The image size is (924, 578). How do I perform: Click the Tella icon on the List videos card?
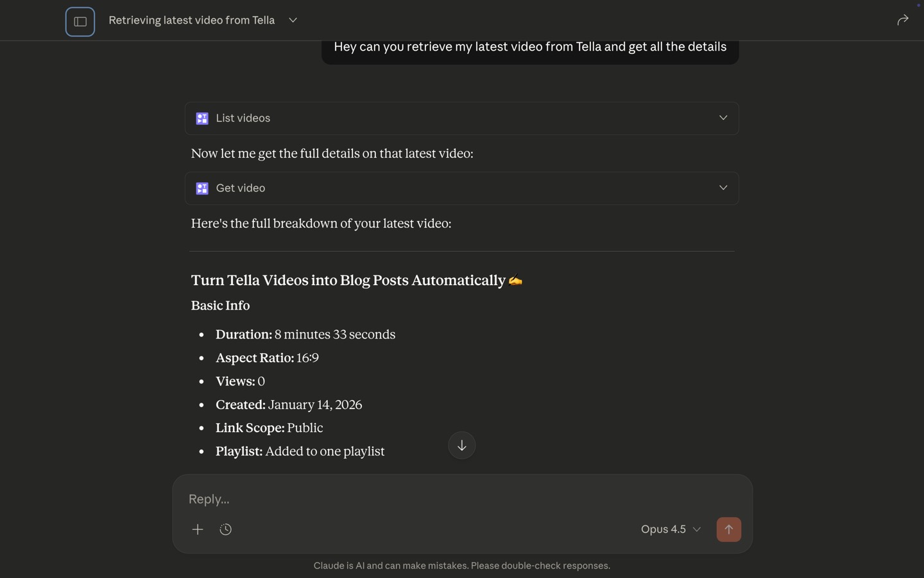coord(202,118)
